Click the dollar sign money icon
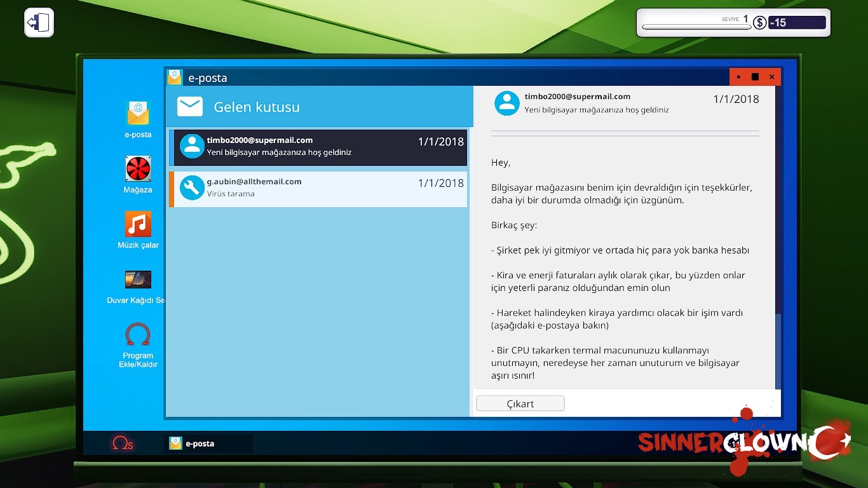 (x=759, y=23)
